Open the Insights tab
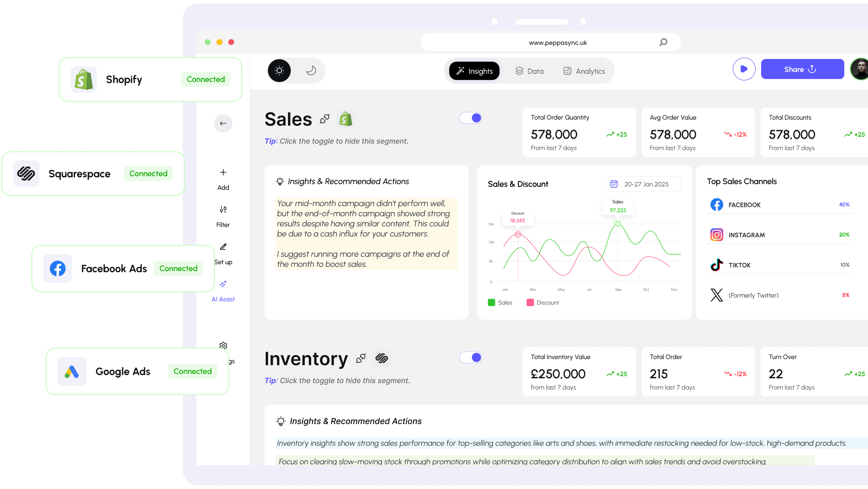The width and height of the screenshot is (868, 489). [x=474, y=71]
